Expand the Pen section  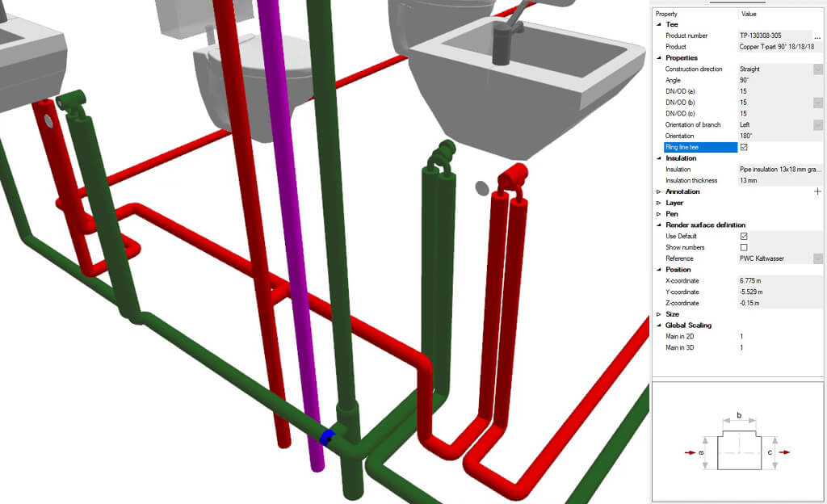click(658, 214)
